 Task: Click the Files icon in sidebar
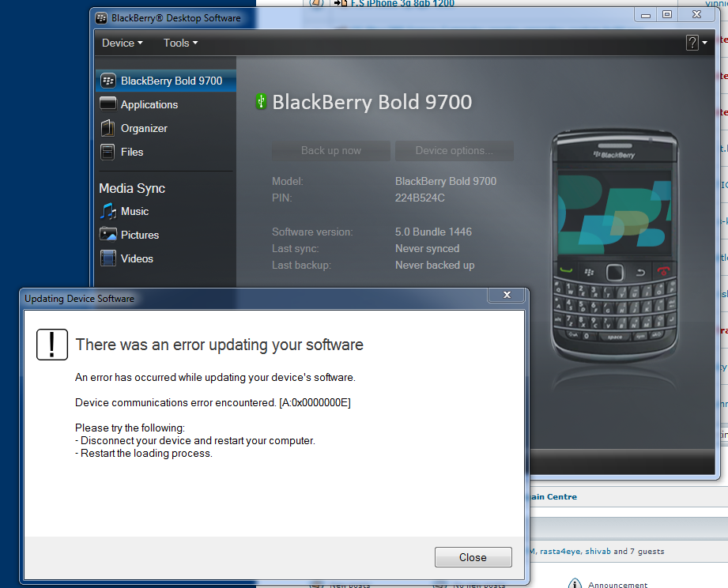click(108, 152)
